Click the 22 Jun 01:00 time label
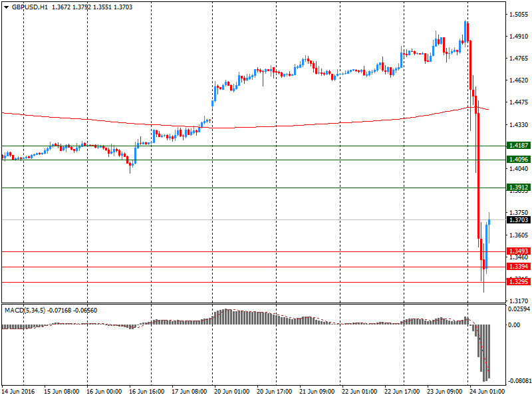 coord(359,392)
